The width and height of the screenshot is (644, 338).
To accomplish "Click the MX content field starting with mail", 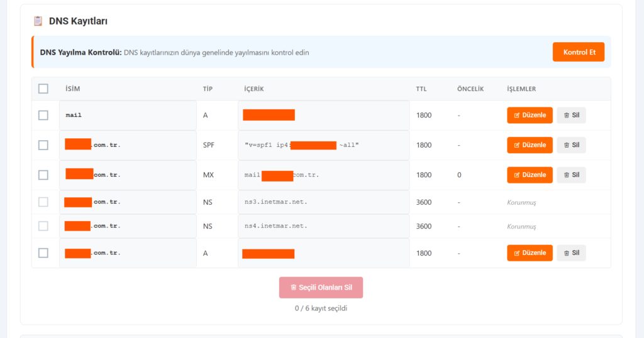I will 324,175.
